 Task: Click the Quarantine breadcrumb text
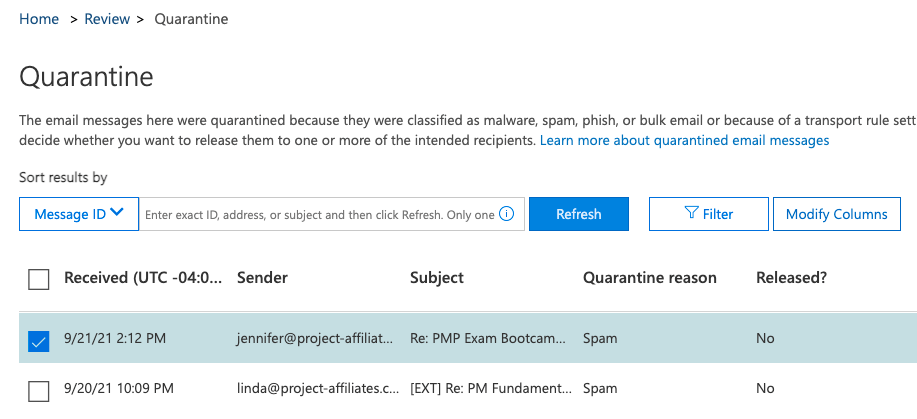coord(191,19)
